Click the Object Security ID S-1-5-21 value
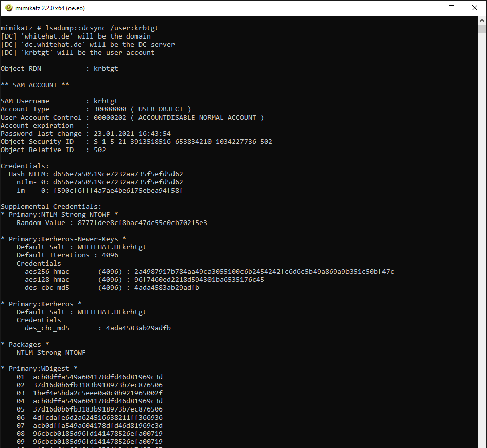The image size is (487, 448). click(x=183, y=142)
